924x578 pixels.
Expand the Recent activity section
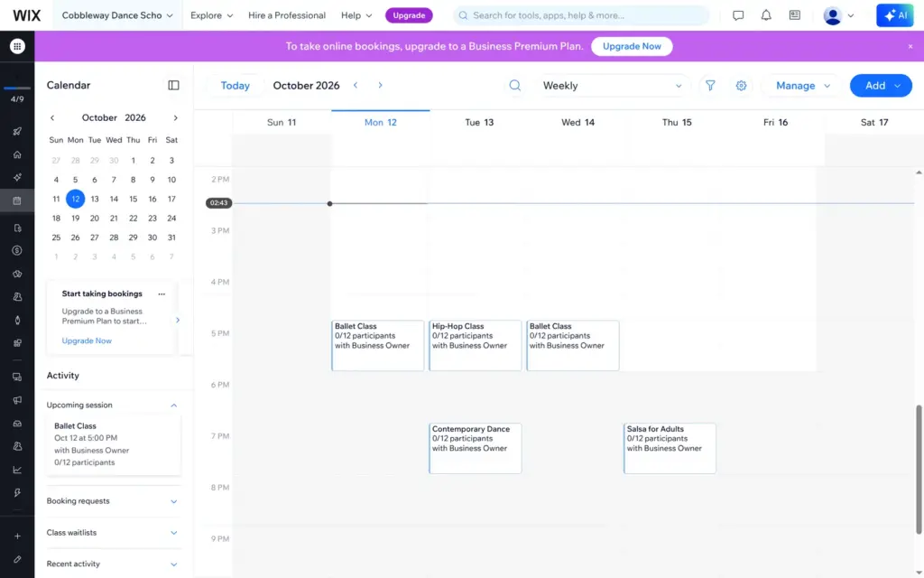click(x=173, y=564)
